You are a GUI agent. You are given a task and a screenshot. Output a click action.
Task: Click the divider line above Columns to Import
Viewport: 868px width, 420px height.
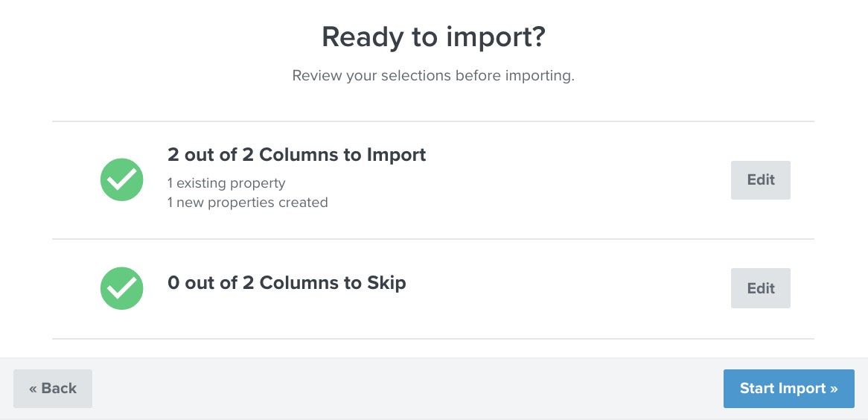pos(433,121)
